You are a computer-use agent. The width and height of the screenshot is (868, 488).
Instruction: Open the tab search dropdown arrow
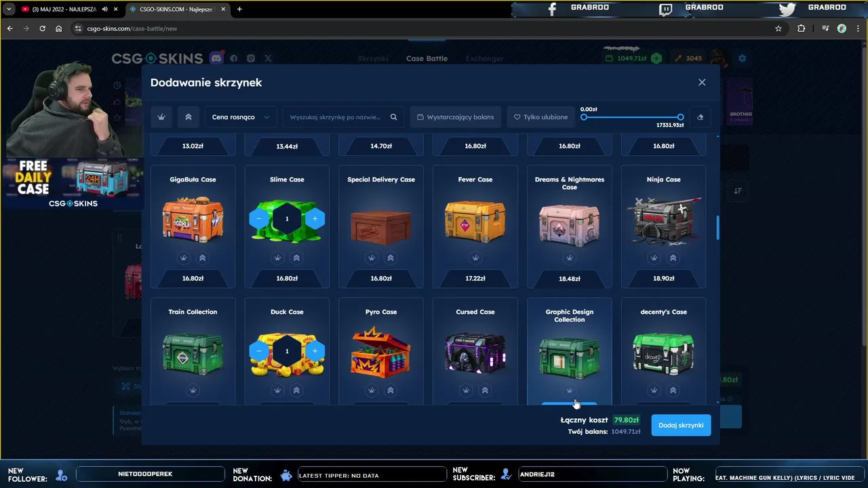pyautogui.click(x=8, y=9)
